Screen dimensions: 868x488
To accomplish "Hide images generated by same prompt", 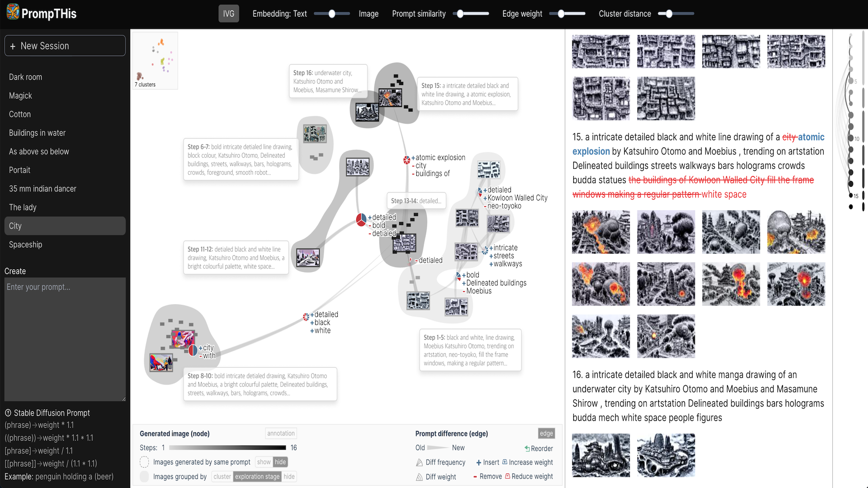I will [279, 461].
